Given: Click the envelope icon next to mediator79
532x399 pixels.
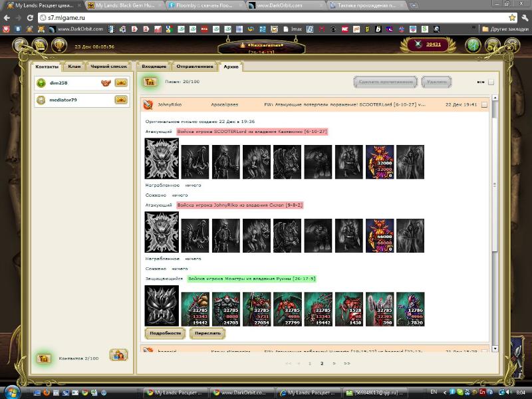Looking at the screenshot, I should [x=121, y=100].
